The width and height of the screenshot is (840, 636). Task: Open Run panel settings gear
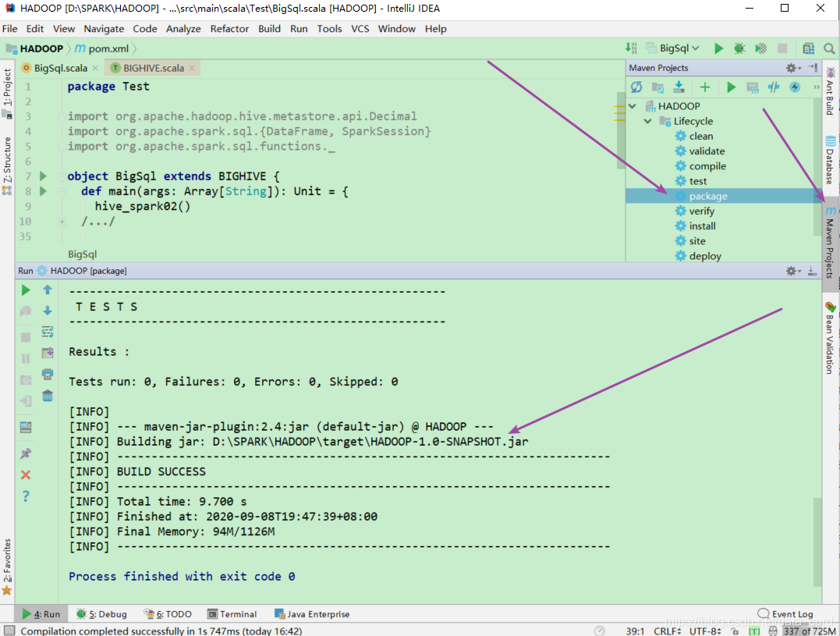point(792,271)
